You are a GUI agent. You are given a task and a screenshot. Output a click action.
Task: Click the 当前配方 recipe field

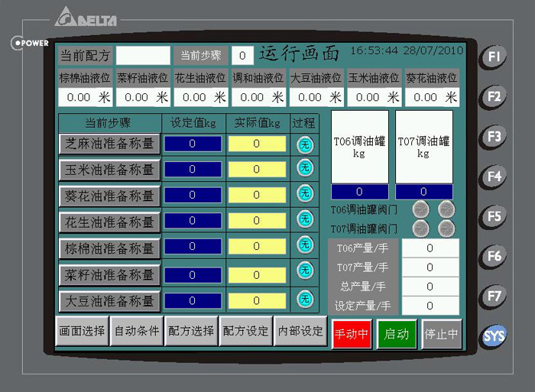tap(143, 55)
